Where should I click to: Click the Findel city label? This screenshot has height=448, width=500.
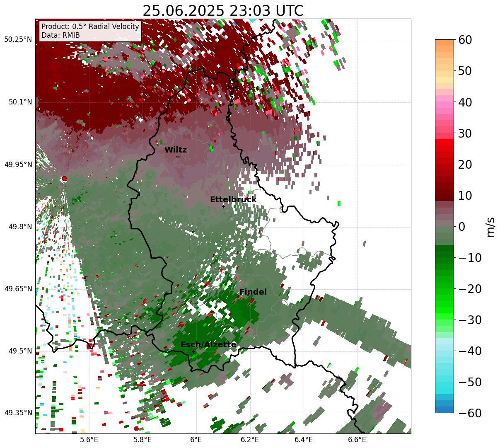(x=253, y=292)
